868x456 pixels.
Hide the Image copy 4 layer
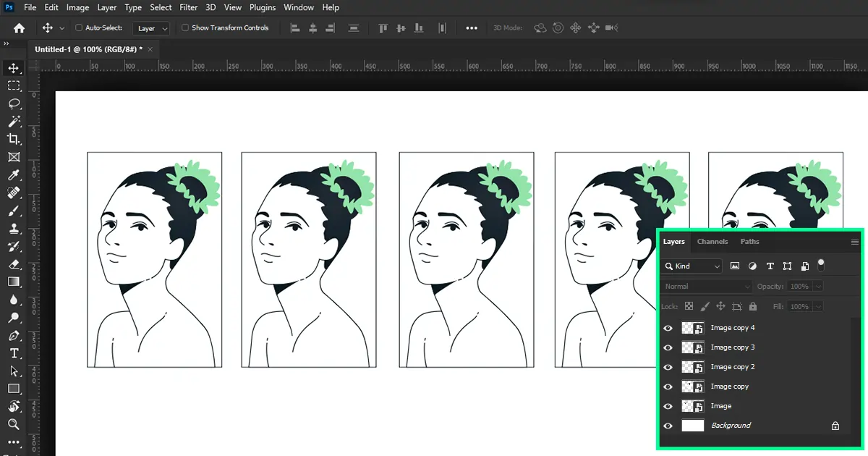[668, 328]
